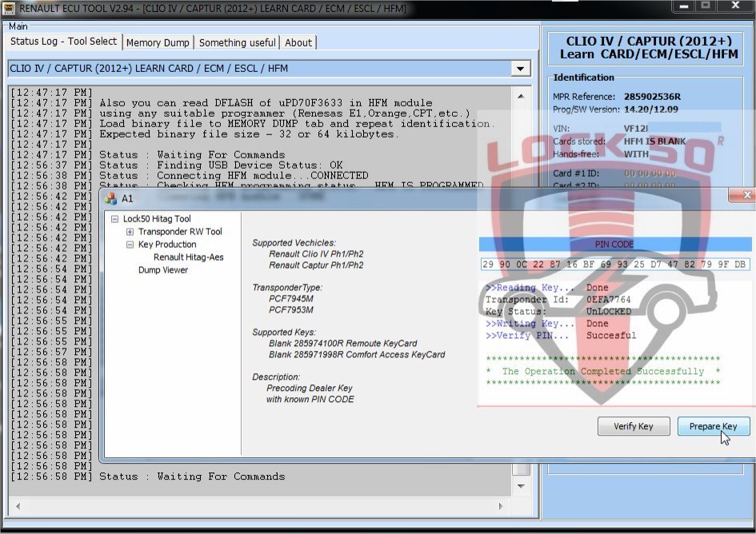Click the Renault ECU Tool title bar icon
This screenshot has width=756, height=534.
(9, 8)
